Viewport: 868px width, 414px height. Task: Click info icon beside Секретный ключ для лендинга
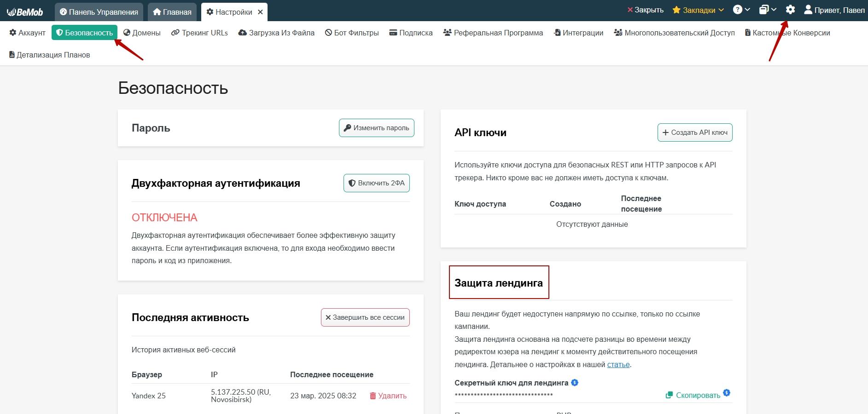575,382
